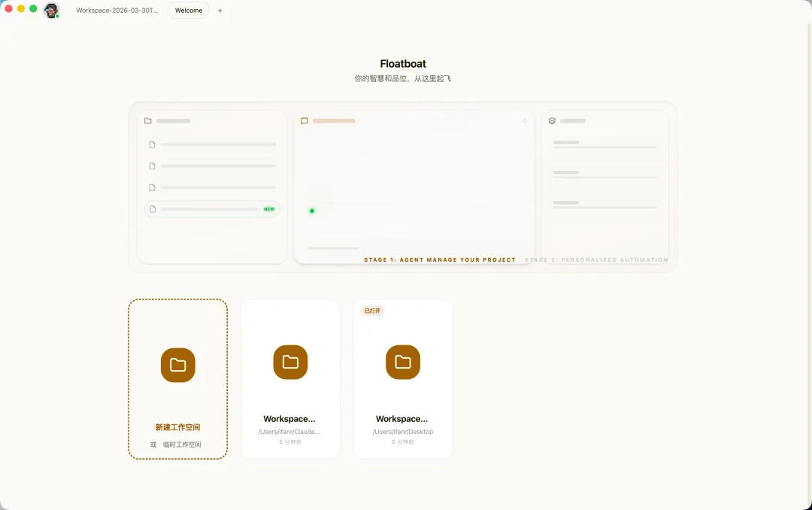This screenshot has width=812, height=510.
Task: Click the 临时工作空间 link
Action: [x=183, y=445]
